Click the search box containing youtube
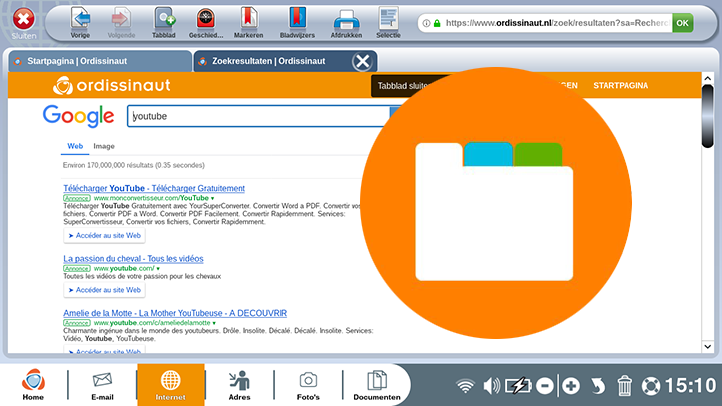Screen dimensions: 722x406 (259, 116)
